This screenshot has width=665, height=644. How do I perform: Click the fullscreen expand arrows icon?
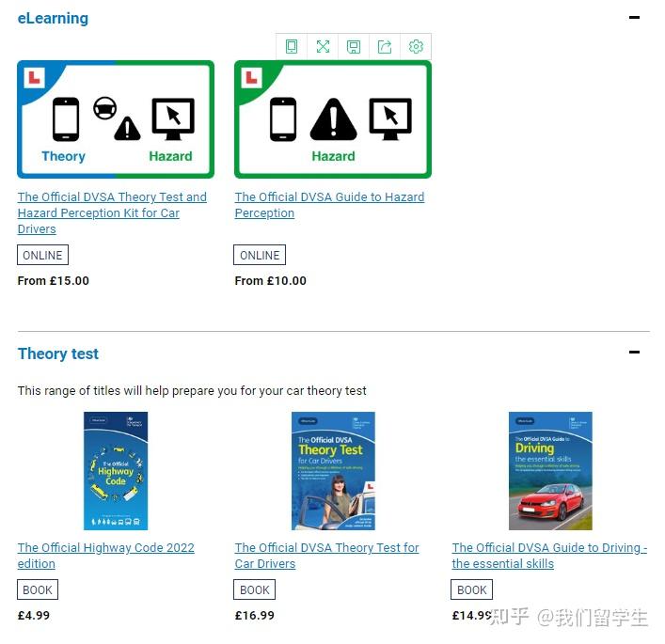[323, 46]
